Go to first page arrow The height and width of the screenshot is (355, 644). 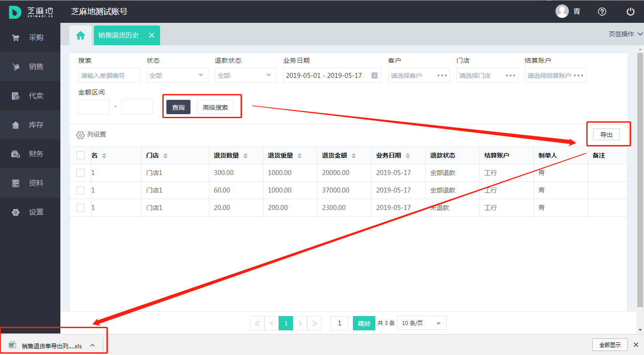pos(257,323)
